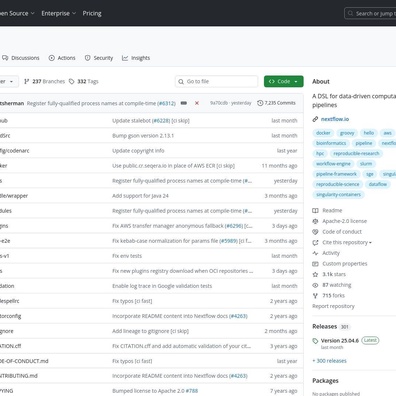The image size is (396, 396).
Task: Open the Insights tab
Action: [x=136, y=58]
